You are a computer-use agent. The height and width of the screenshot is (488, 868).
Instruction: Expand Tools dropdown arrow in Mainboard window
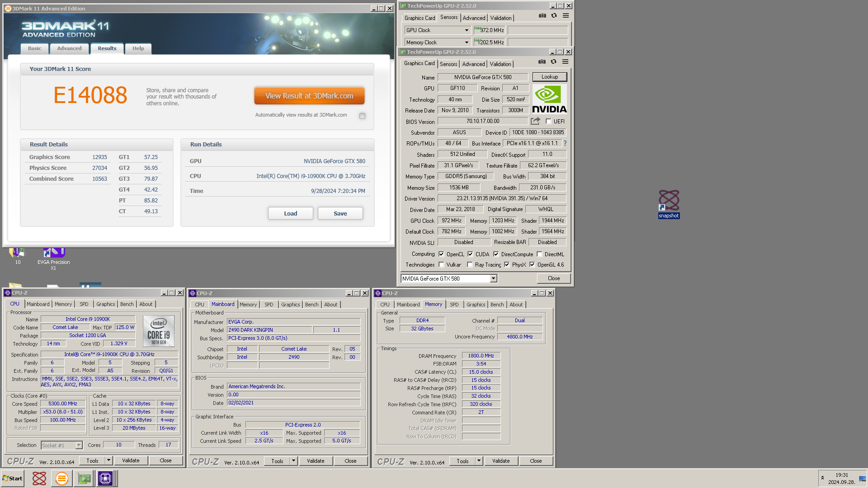293,461
